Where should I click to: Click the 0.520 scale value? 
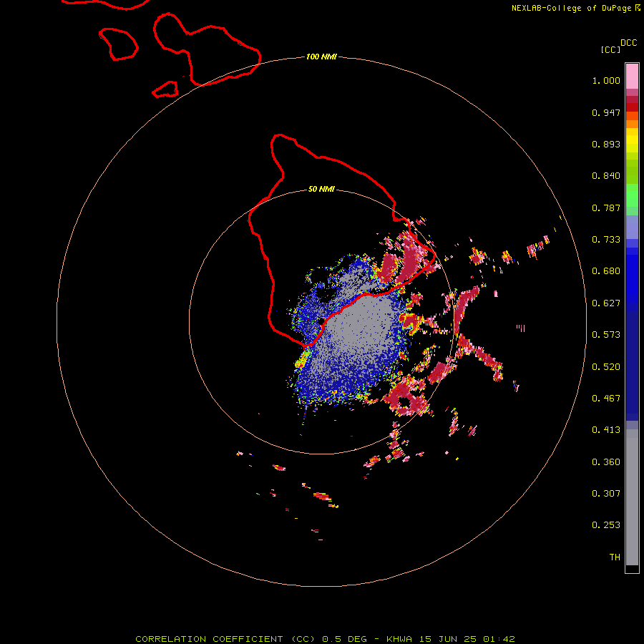coord(606,367)
